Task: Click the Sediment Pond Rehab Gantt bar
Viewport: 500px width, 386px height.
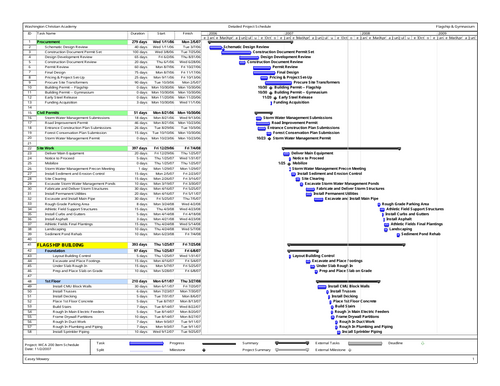Action: (398, 235)
